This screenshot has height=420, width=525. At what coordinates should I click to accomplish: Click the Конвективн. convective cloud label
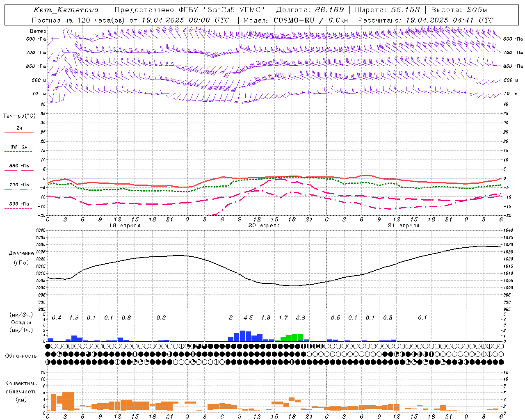(x=21, y=383)
